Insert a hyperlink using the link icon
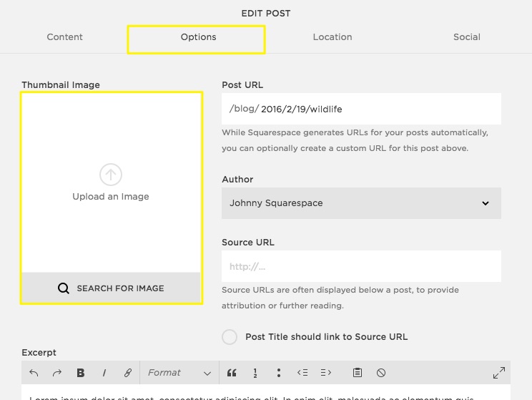532x400 pixels. [x=128, y=373]
